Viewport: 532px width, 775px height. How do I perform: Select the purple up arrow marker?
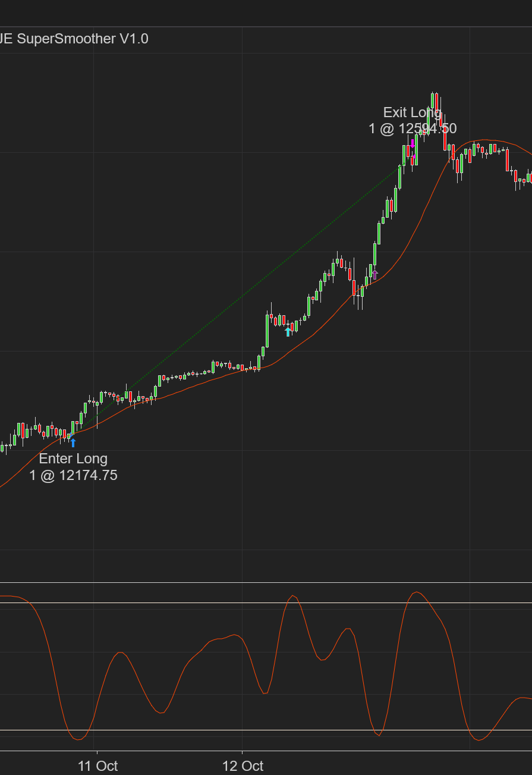[374, 274]
